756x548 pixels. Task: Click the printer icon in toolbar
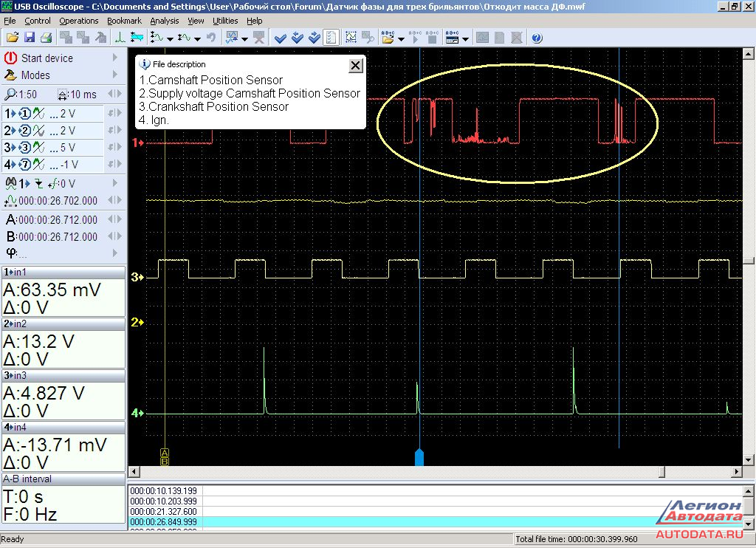tap(46, 38)
